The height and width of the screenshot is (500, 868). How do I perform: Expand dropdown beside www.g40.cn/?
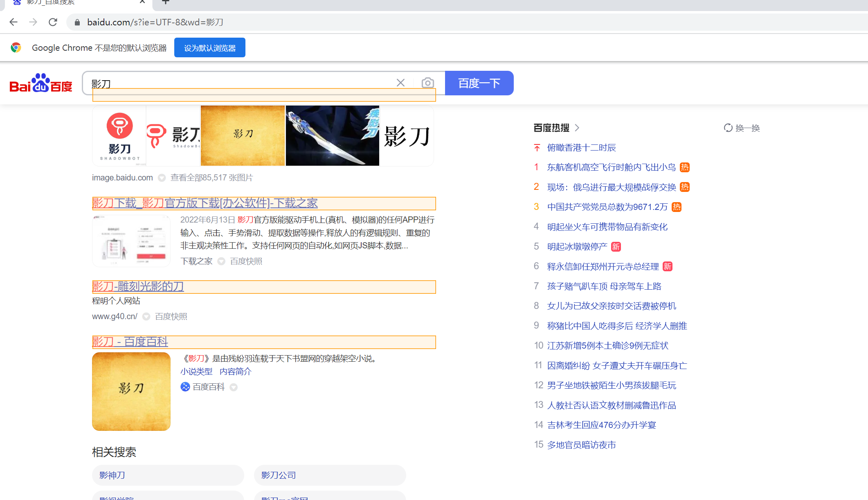146,317
